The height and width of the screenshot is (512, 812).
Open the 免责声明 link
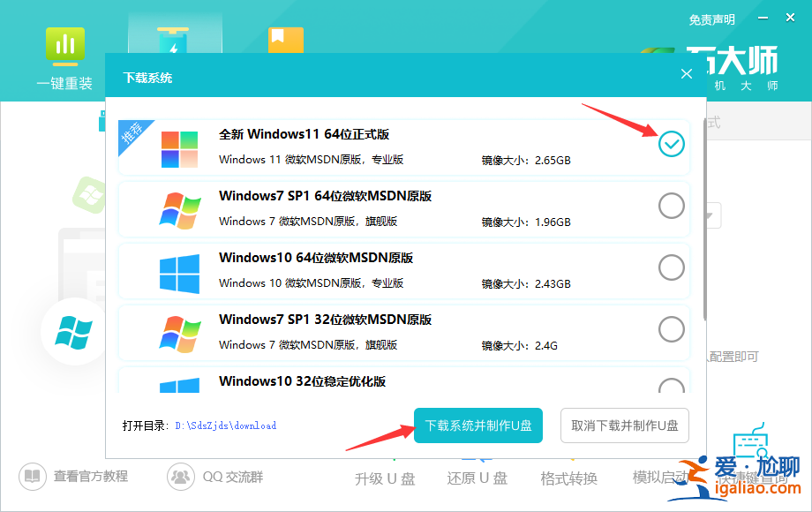711,19
